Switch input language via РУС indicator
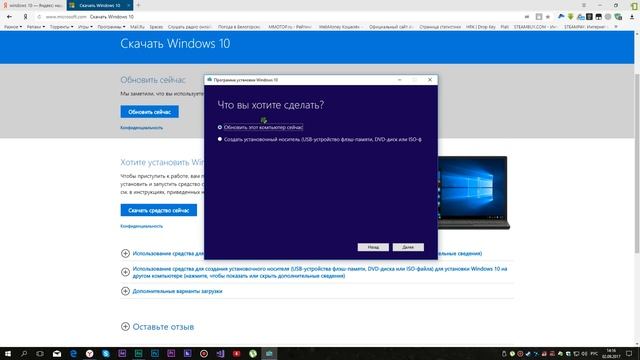Image resolution: width=640 pixels, height=360 pixels. pyautogui.click(x=594, y=354)
